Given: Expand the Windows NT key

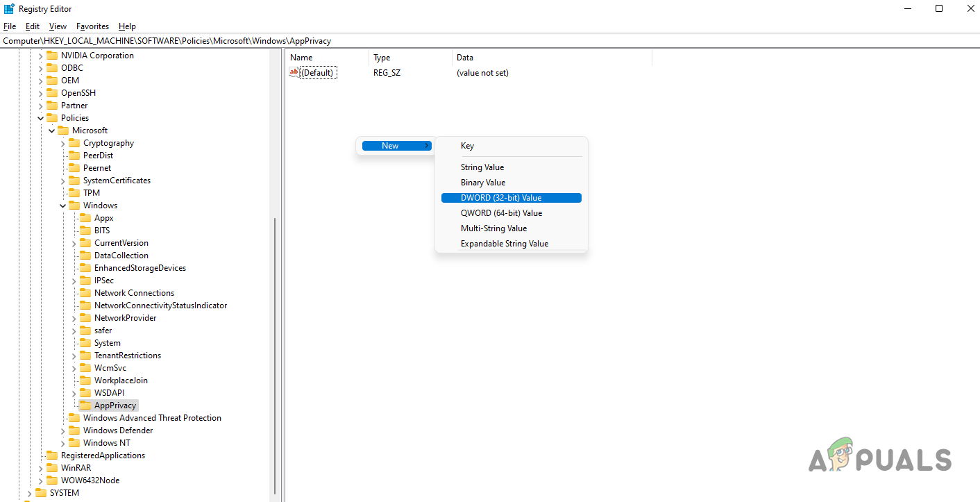Looking at the screenshot, I should [x=62, y=443].
